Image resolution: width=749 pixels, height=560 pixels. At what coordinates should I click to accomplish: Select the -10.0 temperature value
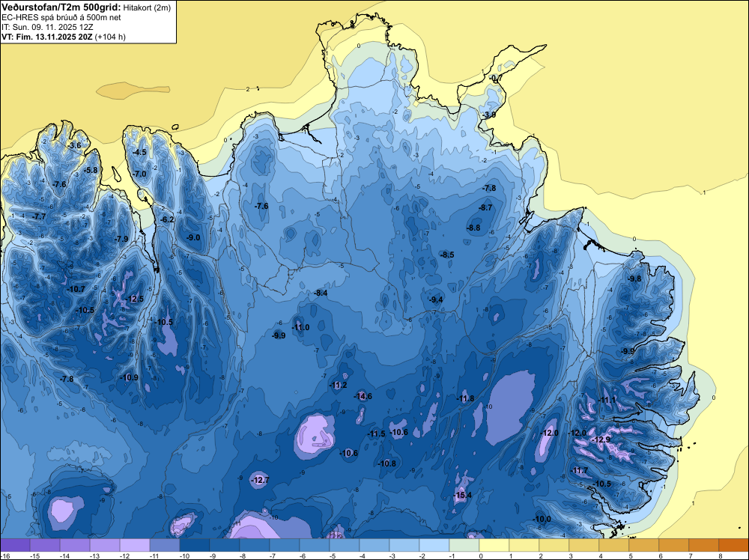point(542,520)
